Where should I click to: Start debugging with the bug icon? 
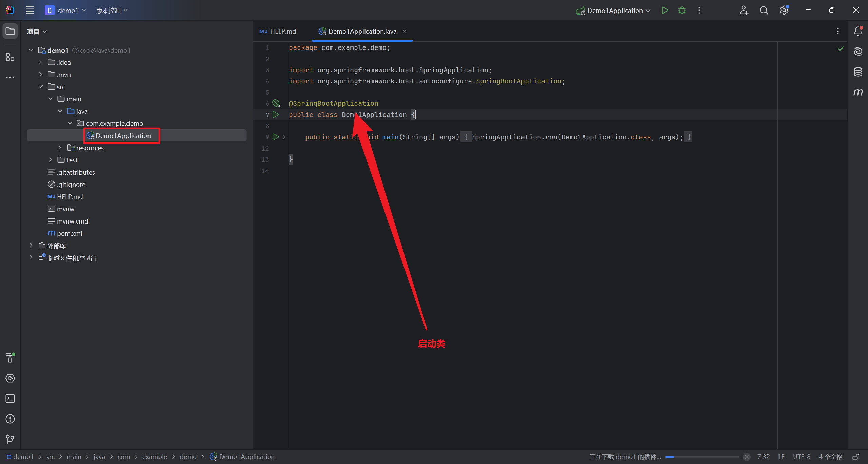(x=682, y=11)
